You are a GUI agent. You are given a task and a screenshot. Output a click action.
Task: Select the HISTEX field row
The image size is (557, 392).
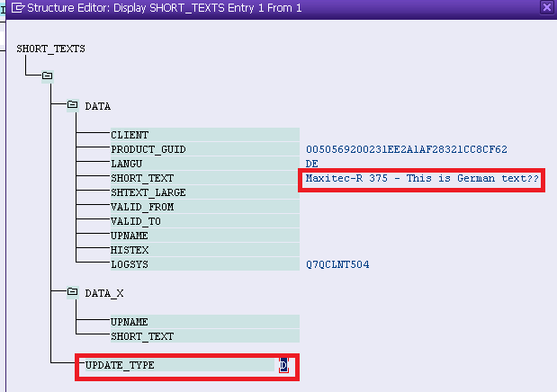[x=205, y=250]
